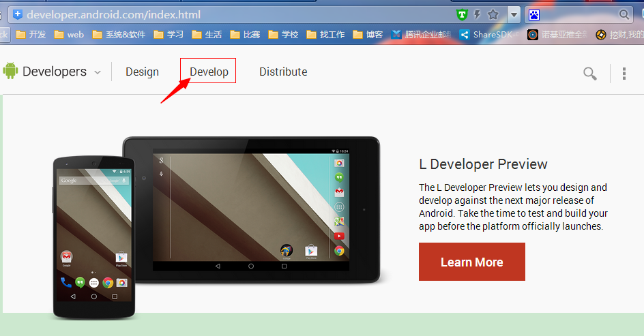Click the browser search box magnifier
Image resolution: width=644 pixels, height=336 pixels.
[x=624, y=15]
